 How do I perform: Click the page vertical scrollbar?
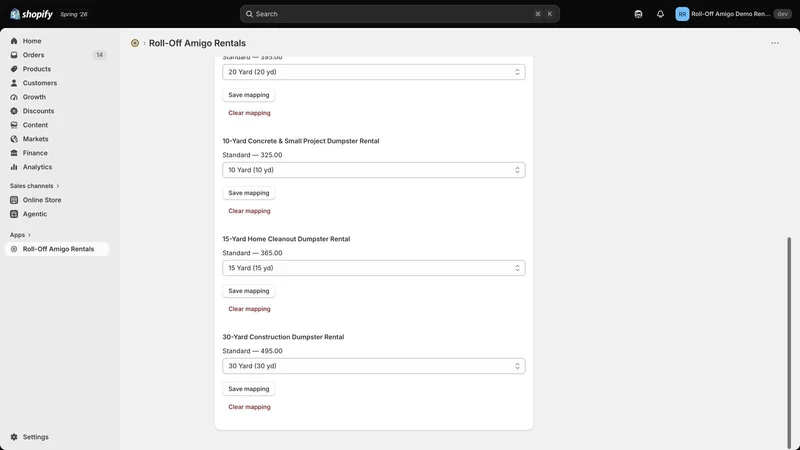click(789, 342)
